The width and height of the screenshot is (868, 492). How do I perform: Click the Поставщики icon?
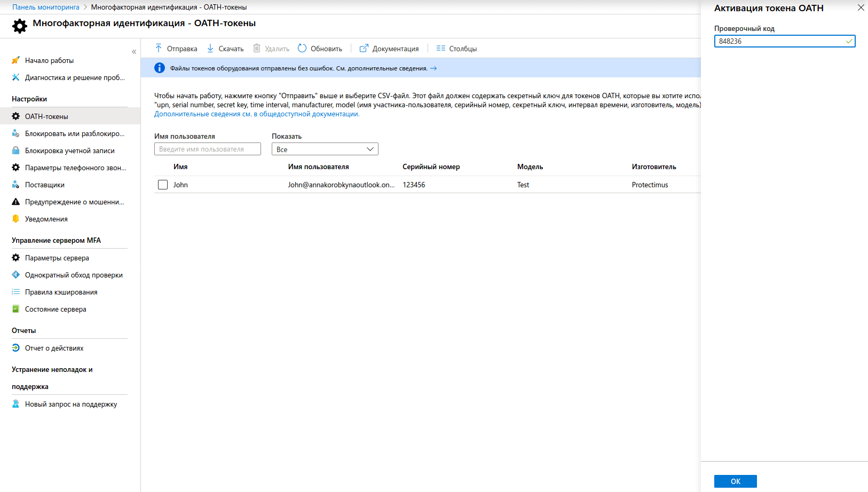(x=15, y=185)
